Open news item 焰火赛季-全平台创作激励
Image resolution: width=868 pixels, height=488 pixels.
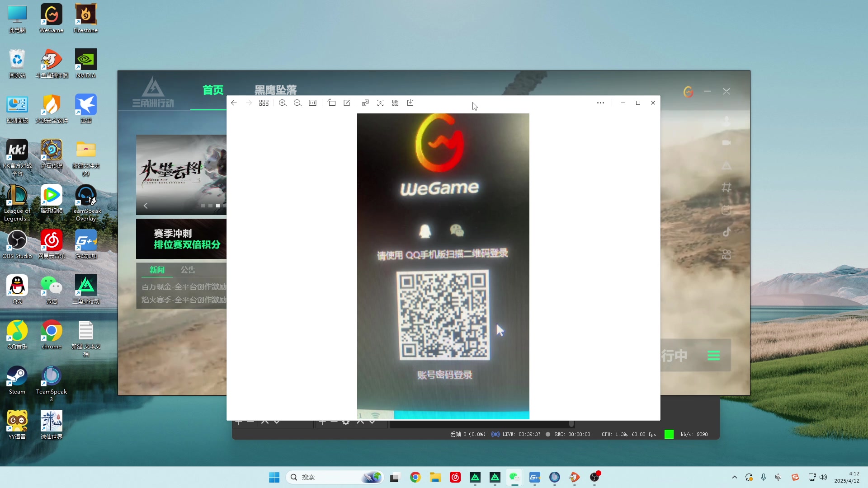pos(184,300)
